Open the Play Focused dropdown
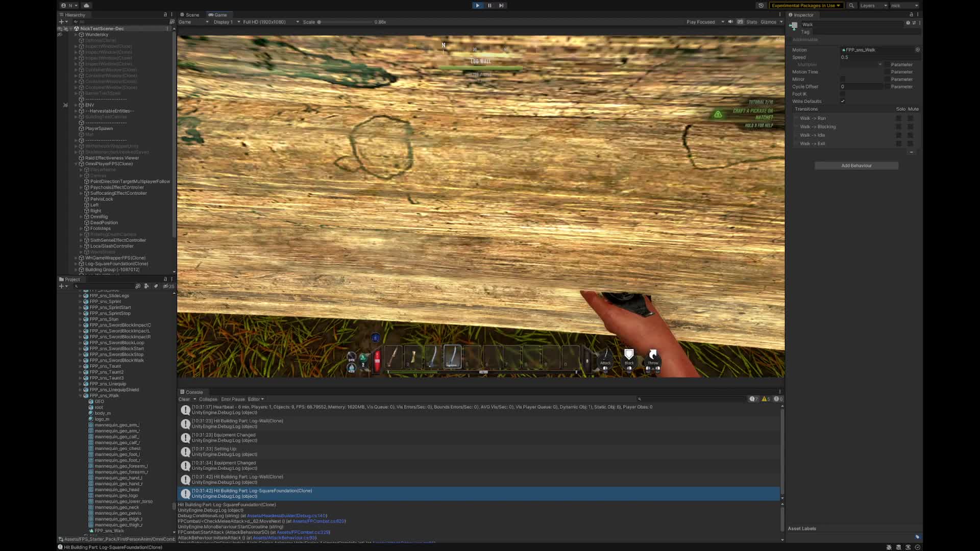This screenshot has width=980, height=551. pos(705,22)
